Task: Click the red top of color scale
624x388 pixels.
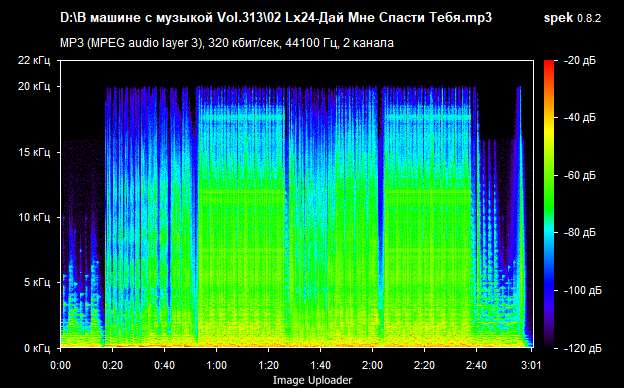Action: pyautogui.click(x=549, y=64)
